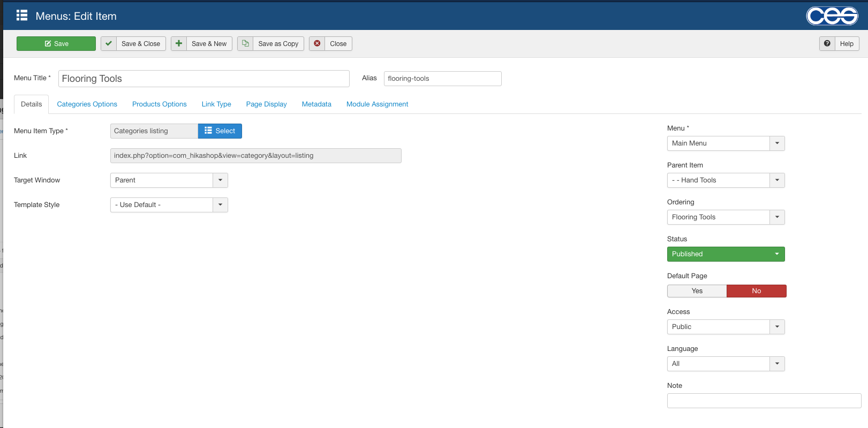Open the Parent Item dropdown showing Hand Tools
868x428 pixels.
[726, 180]
